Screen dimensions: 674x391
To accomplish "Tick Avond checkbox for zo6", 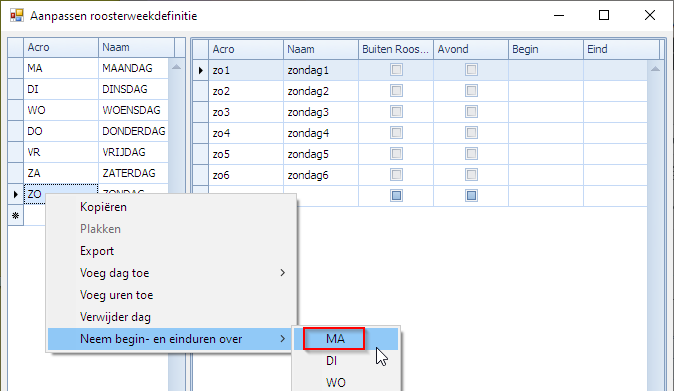I will point(471,175).
